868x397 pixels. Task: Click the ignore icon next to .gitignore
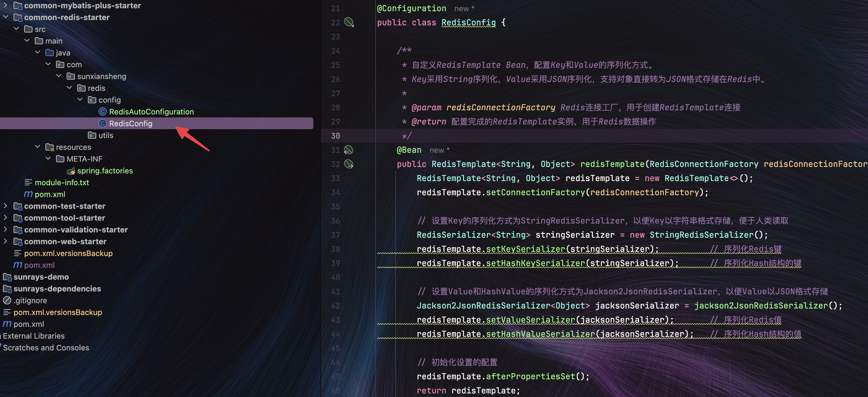7,300
